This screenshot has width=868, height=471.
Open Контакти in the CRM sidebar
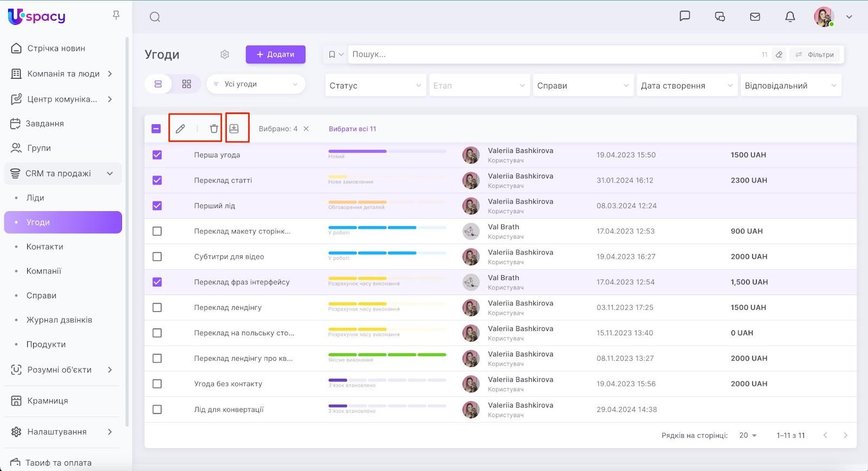44,246
